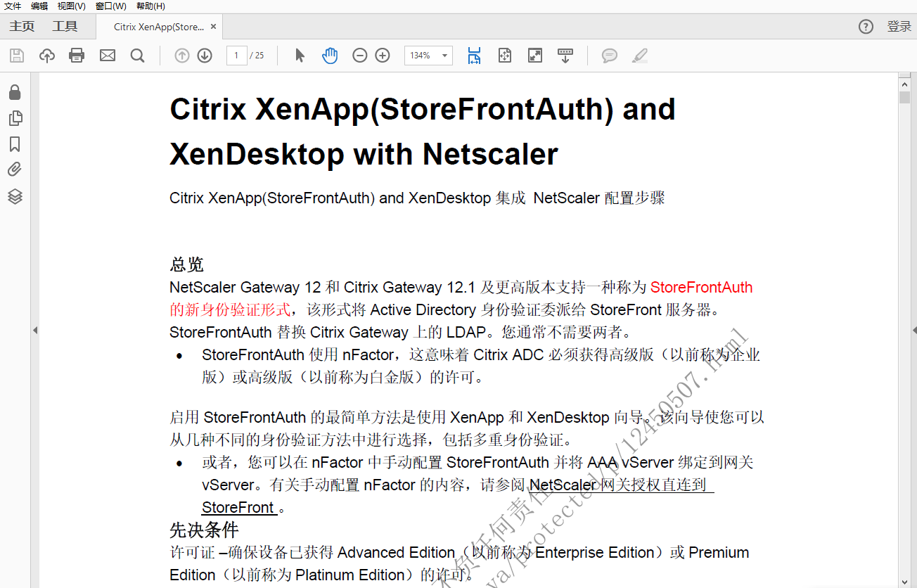Viewport: 917px width, 588px height.
Task: Expand the right tools pane arrow
Action: pyautogui.click(x=914, y=330)
